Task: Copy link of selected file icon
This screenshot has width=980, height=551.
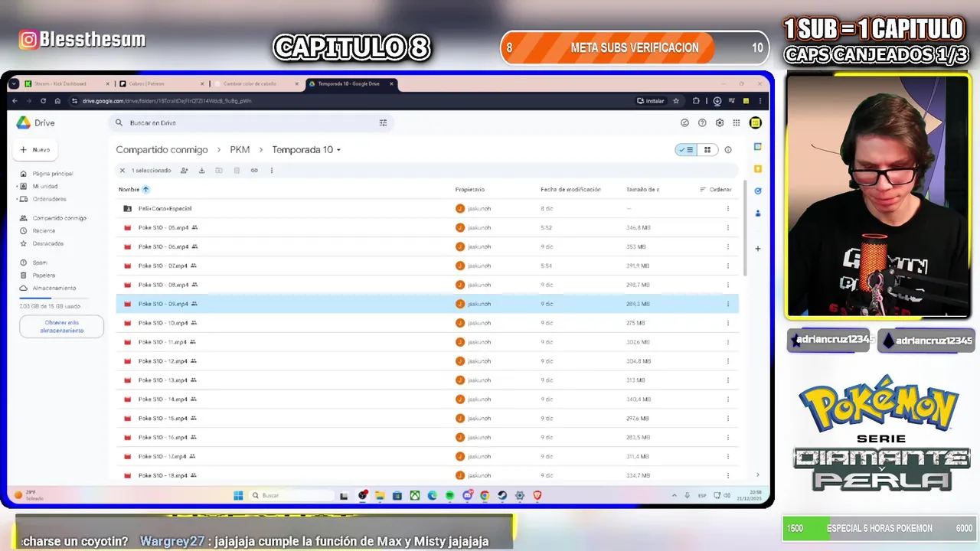Action: point(254,171)
